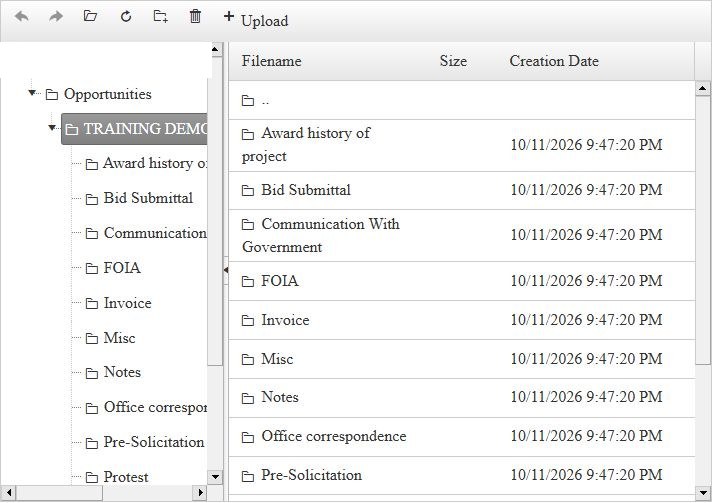Click Bid Submittal creation date cell

click(x=586, y=190)
